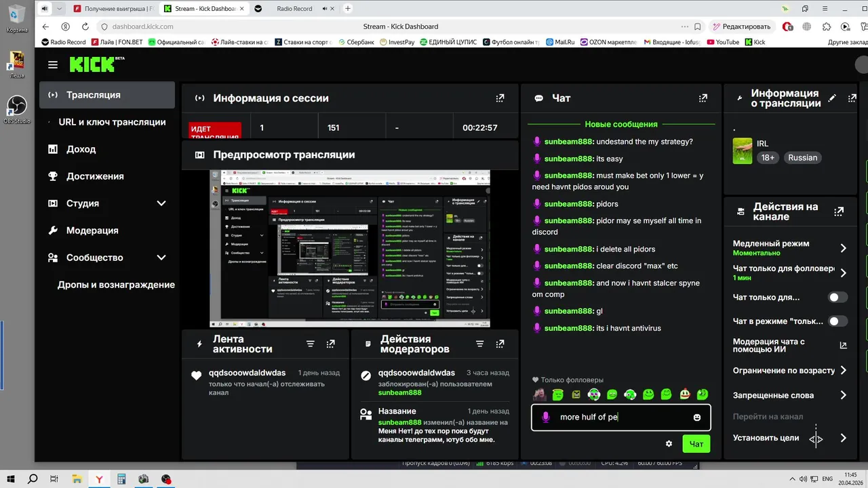Pop out the Информация о сессии panel
This screenshot has height=488, width=868.
click(500, 98)
